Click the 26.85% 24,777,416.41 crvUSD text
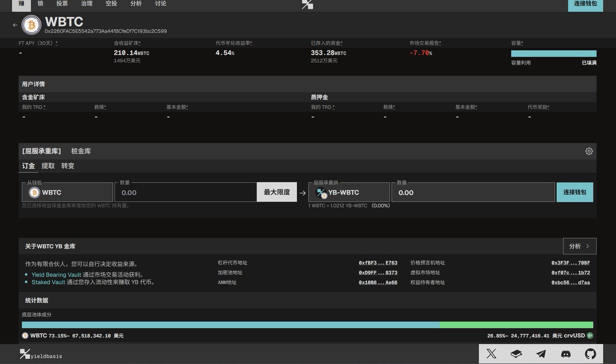Viewport: 616px width, 364px height. 536,336
